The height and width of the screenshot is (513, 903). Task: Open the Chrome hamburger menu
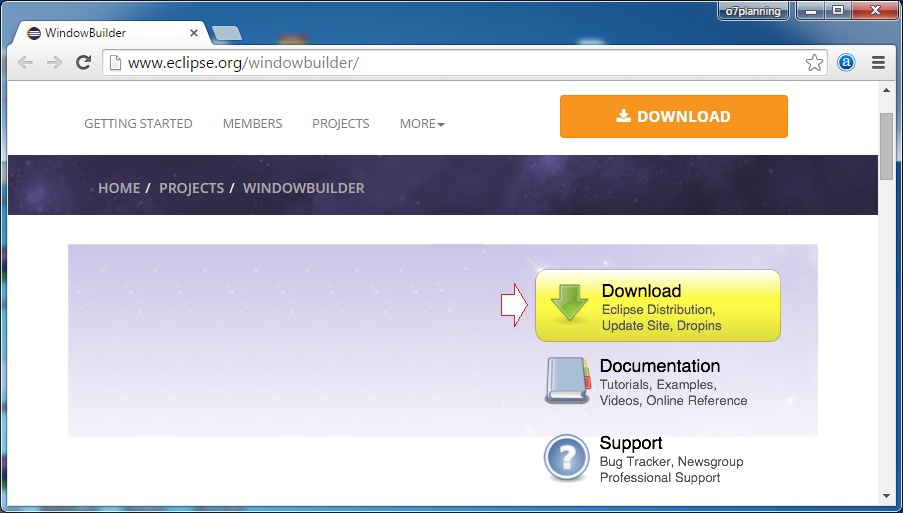pos(878,62)
